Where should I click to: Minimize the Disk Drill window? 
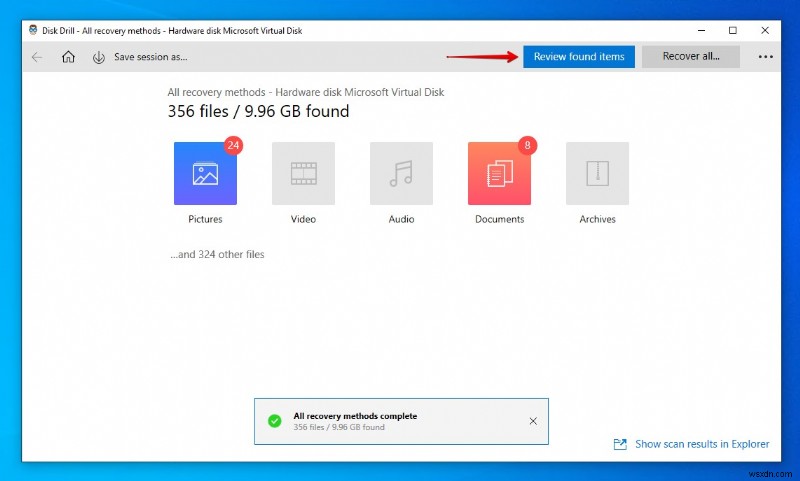698,30
